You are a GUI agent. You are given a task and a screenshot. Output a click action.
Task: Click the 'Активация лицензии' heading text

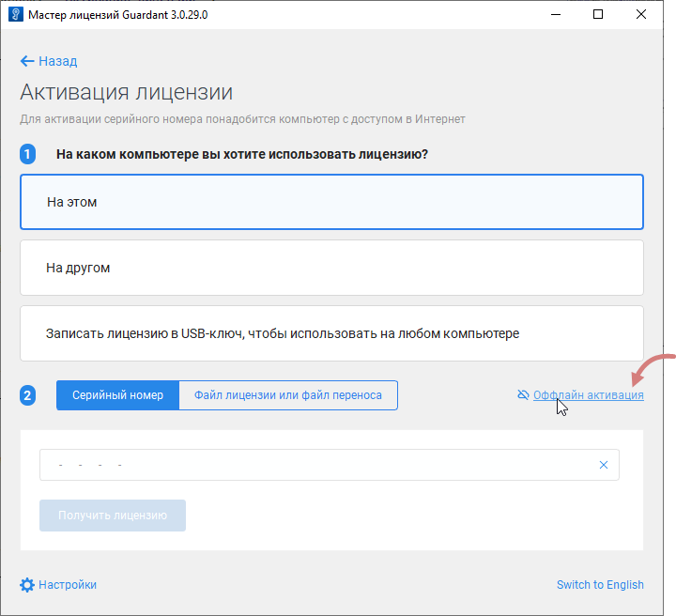pyautogui.click(x=127, y=92)
